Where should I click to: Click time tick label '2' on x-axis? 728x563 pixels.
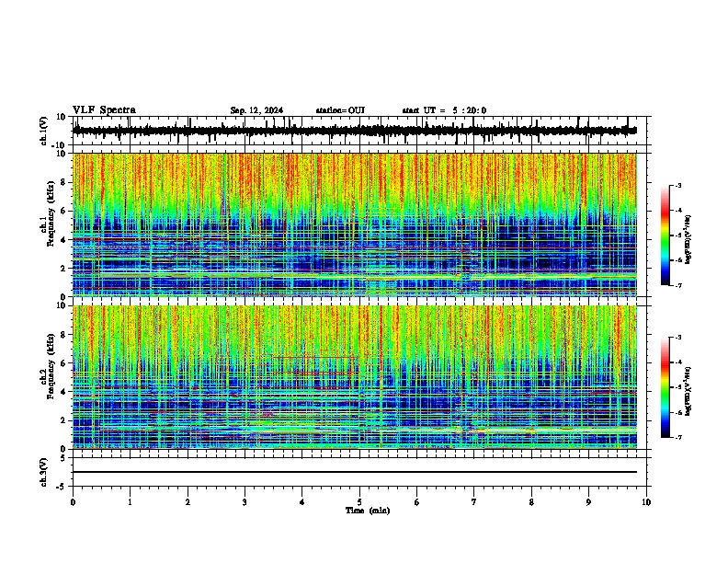tap(188, 502)
